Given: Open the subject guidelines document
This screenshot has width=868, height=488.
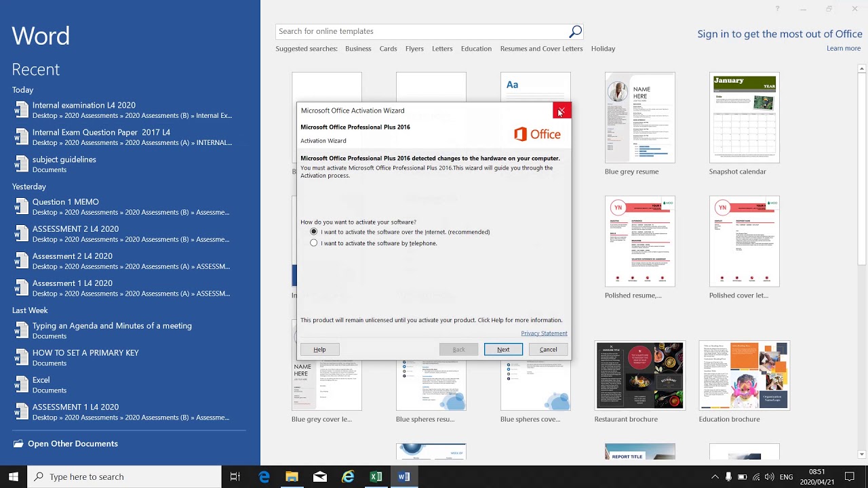Looking at the screenshot, I should [x=129, y=164].
